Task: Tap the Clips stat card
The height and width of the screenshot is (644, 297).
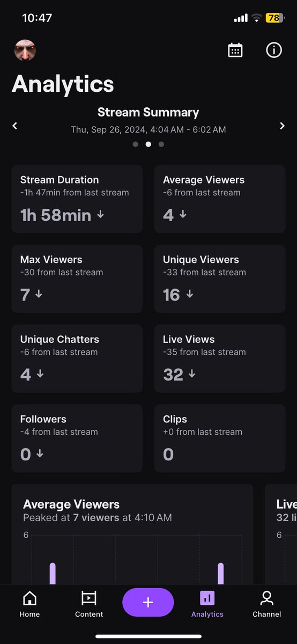Action: coord(220,438)
